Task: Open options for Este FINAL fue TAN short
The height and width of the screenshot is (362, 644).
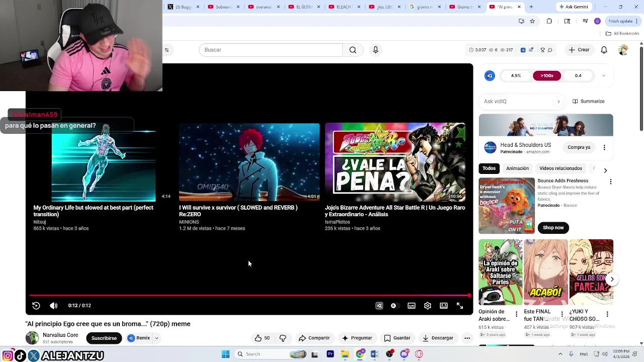Action: pyautogui.click(x=562, y=314)
